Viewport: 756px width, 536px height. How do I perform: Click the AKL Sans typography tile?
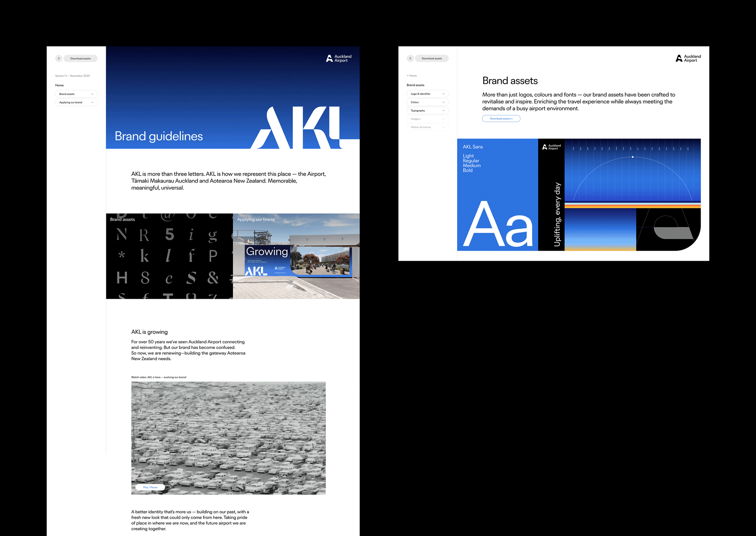coord(498,195)
